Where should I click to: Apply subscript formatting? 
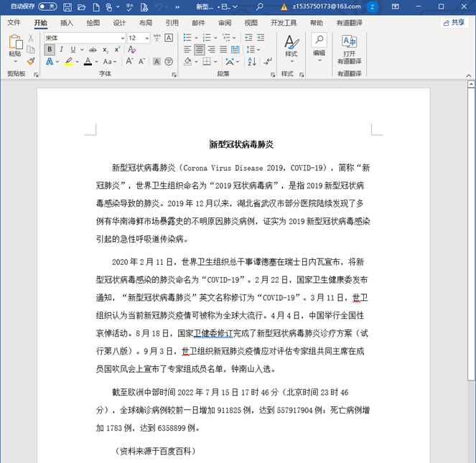[x=106, y=50]
